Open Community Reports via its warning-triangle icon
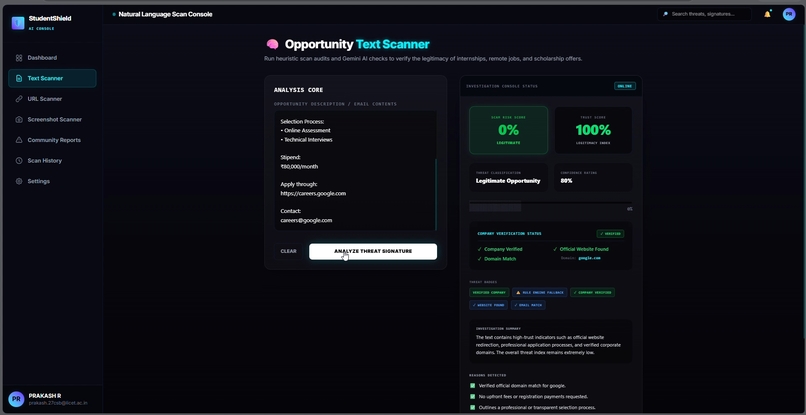The height and width of the screenshot is (415, 806). point(19,140)
